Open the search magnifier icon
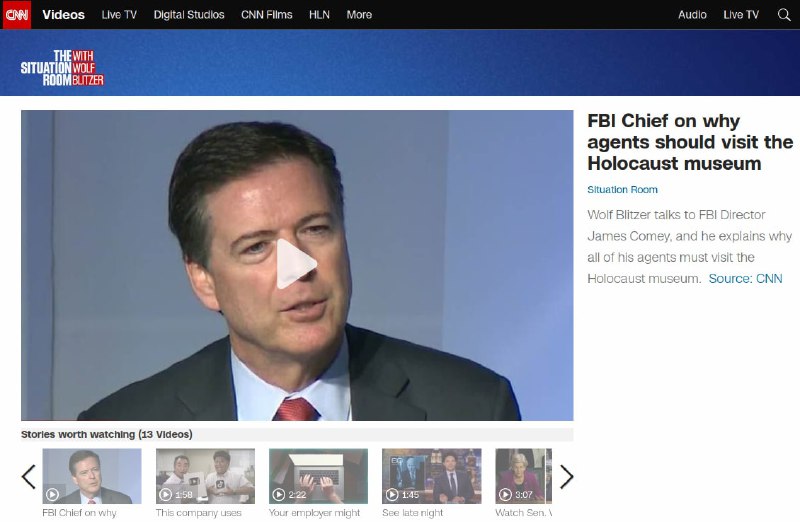 [784, 15]
